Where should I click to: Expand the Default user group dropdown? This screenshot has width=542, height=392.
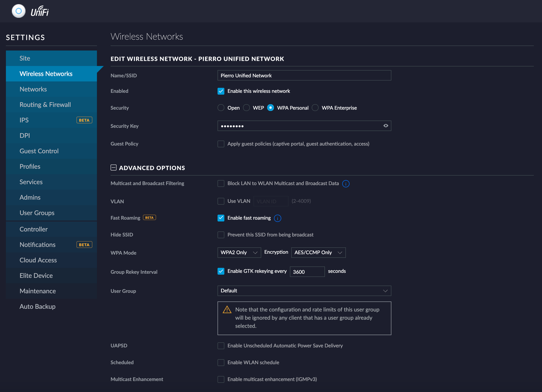pyautogui.click(x=304, y=291)
